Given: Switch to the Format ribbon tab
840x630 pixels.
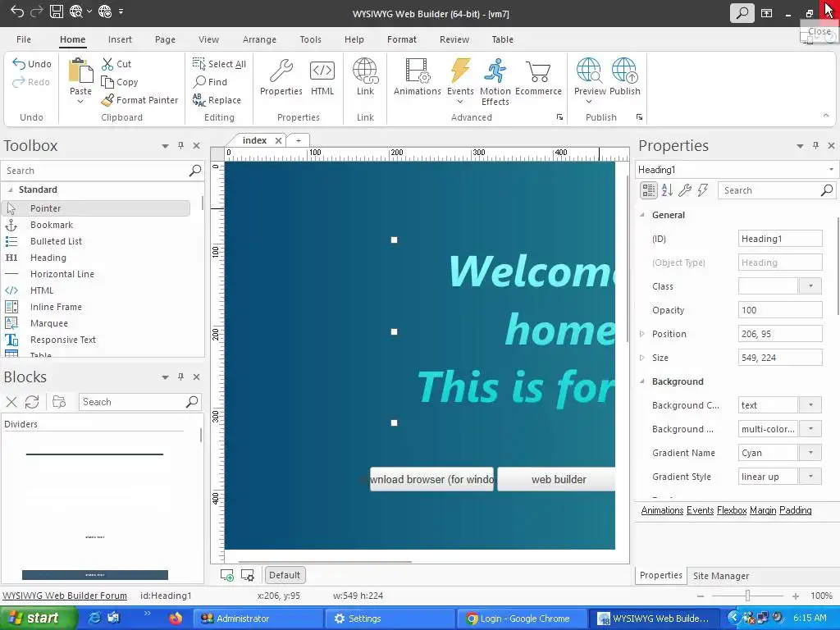Looking at the screenshot, I should coord(402,39).
